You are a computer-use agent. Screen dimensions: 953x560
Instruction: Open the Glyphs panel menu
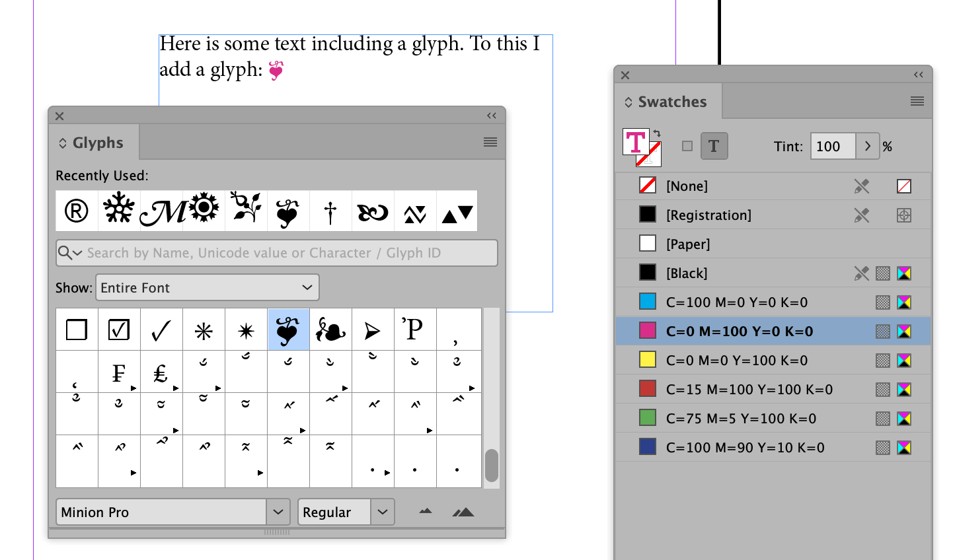tap(490, 142)
